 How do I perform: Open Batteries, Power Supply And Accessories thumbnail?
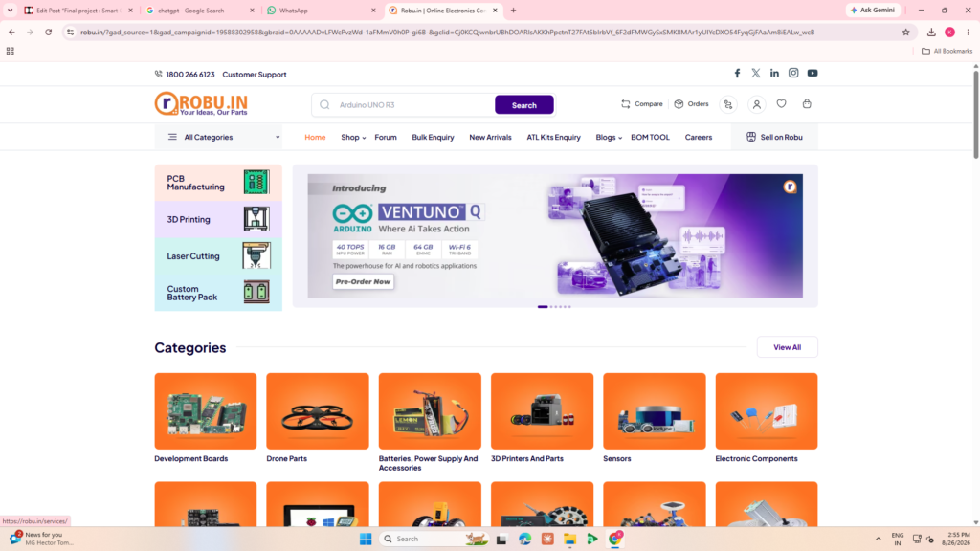click(430, 411)
